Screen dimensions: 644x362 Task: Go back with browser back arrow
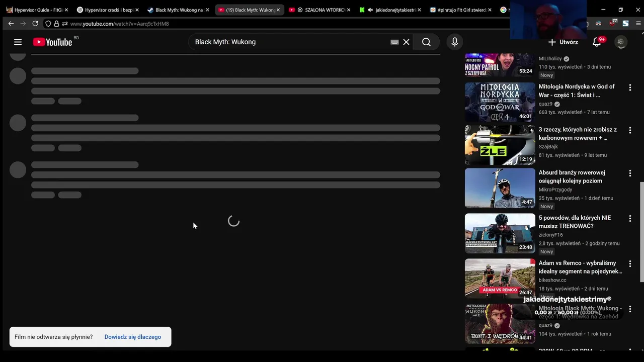(11, 24)
